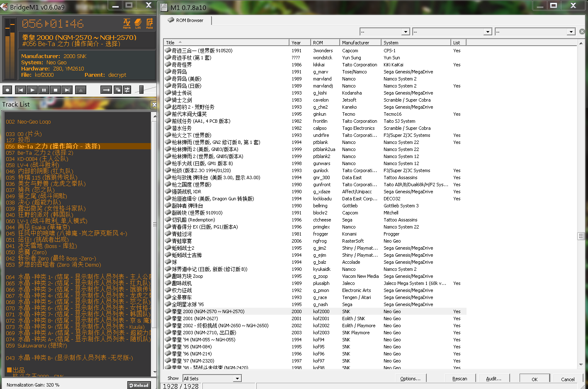
Task: Select the kikikai Taito Corporation row
Action: pyautogui.click(x=315, y=65)
